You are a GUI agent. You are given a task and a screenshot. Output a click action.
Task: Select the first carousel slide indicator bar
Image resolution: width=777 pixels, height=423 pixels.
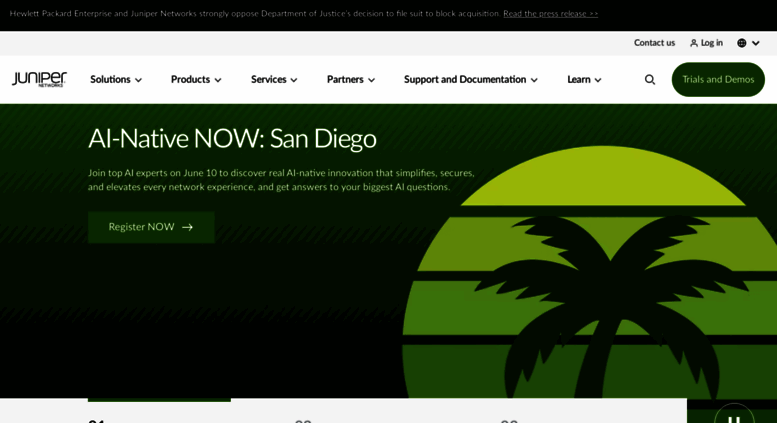159,400
